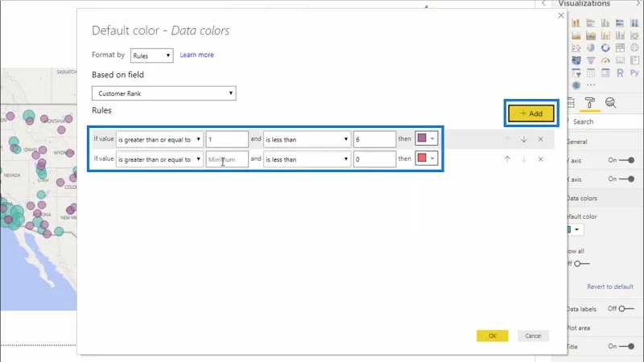Viewport: 644px width, 362px height.
Task: Select the line and stacked column visual
Action: pos(605,35)
